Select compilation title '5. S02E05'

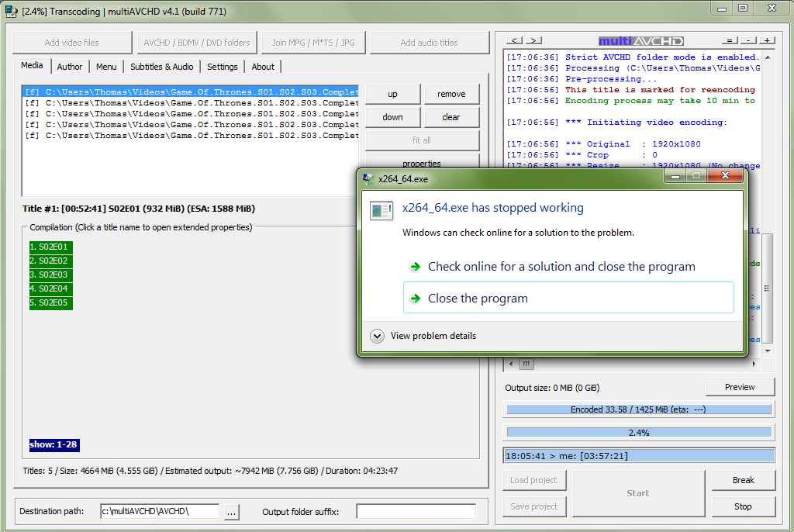coord(51,302)
